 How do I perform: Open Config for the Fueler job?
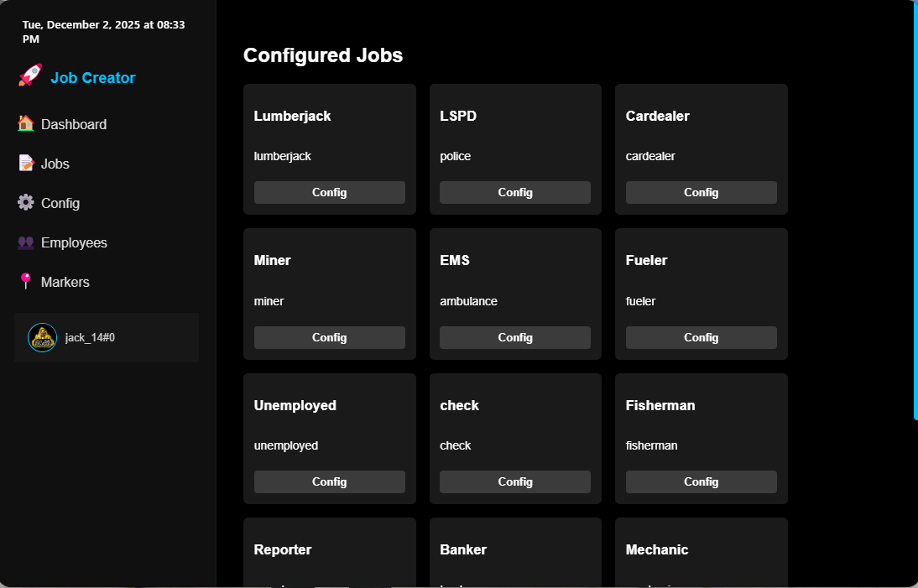coord(701,336)
